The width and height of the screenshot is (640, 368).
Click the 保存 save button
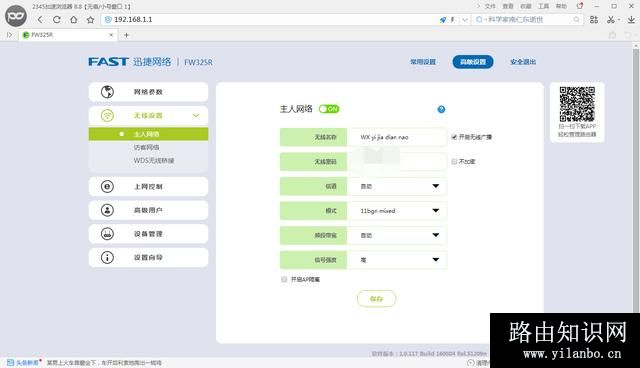[376, 299]
